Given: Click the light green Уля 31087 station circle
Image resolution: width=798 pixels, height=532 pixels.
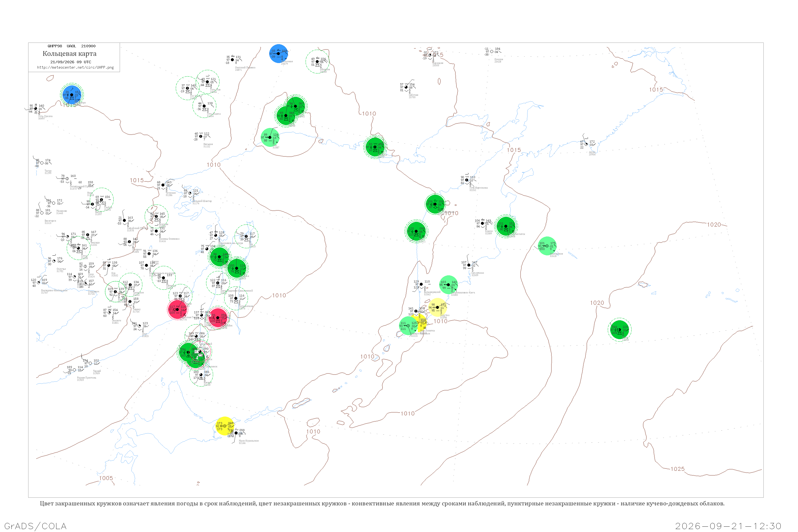Looking at the screenshot, I should click(x=270, y=138).
